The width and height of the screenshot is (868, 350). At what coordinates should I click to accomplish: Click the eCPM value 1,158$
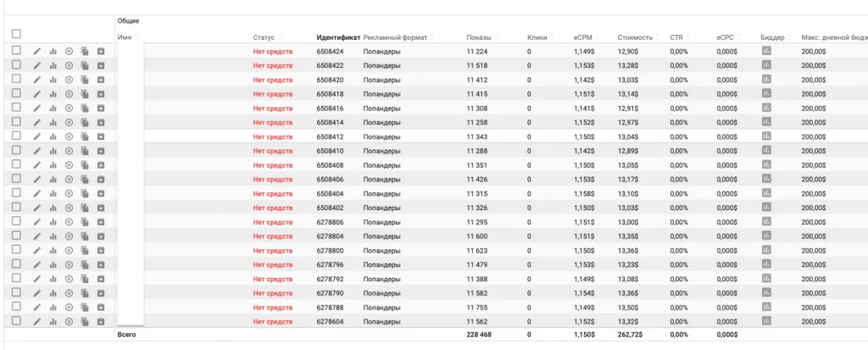click(x=585, y=194)
